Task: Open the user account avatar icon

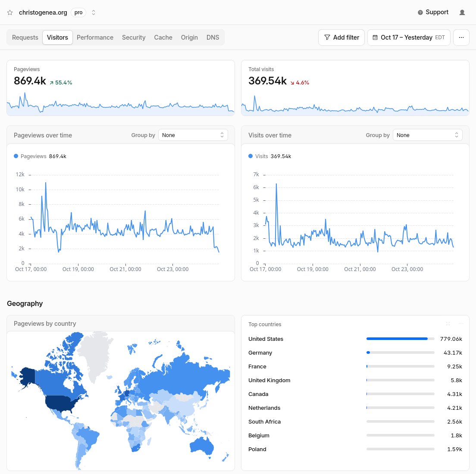Action: (462, 12)
